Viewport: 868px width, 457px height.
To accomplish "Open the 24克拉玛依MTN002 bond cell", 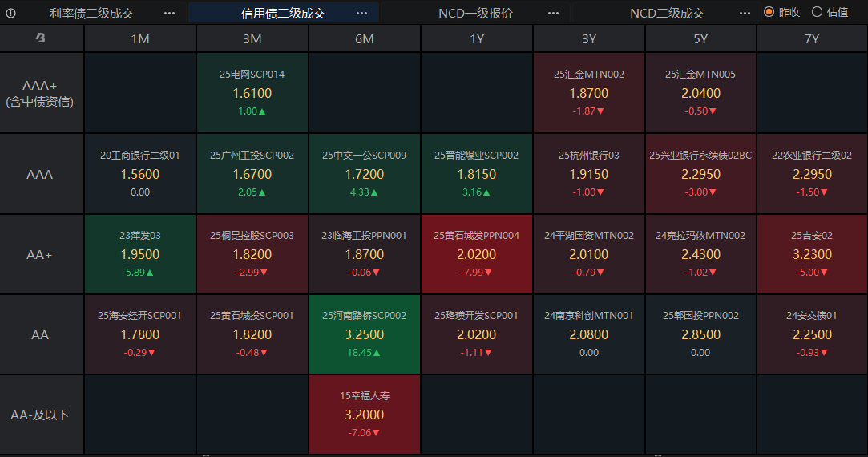I will [x=700, y=254].
